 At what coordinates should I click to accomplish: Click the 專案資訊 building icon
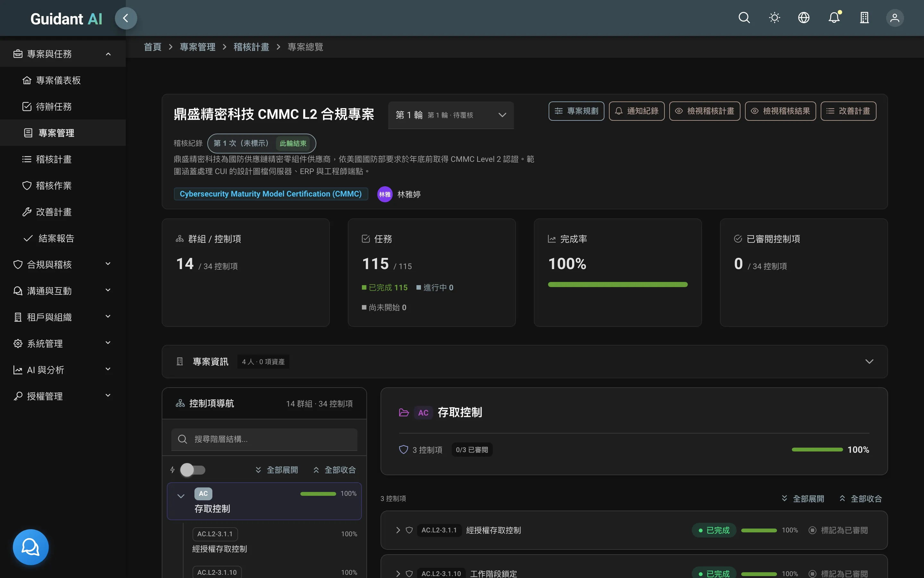179,362
